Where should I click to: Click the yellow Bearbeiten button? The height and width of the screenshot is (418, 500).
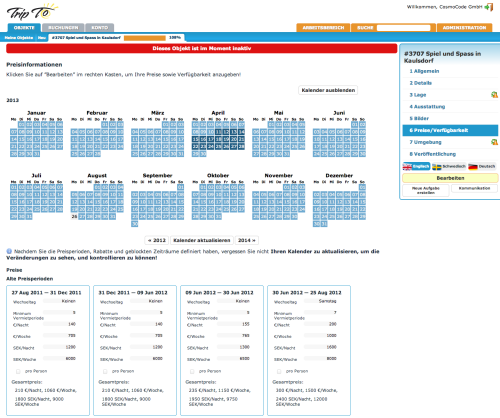click(x=450, y=178)
